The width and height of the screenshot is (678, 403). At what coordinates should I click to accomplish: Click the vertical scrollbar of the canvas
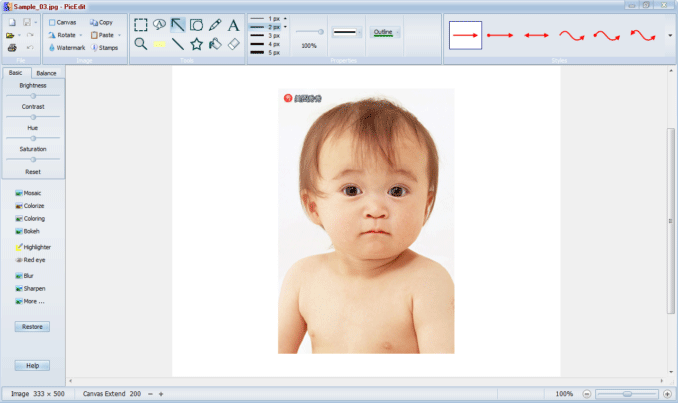coord(671,221)
